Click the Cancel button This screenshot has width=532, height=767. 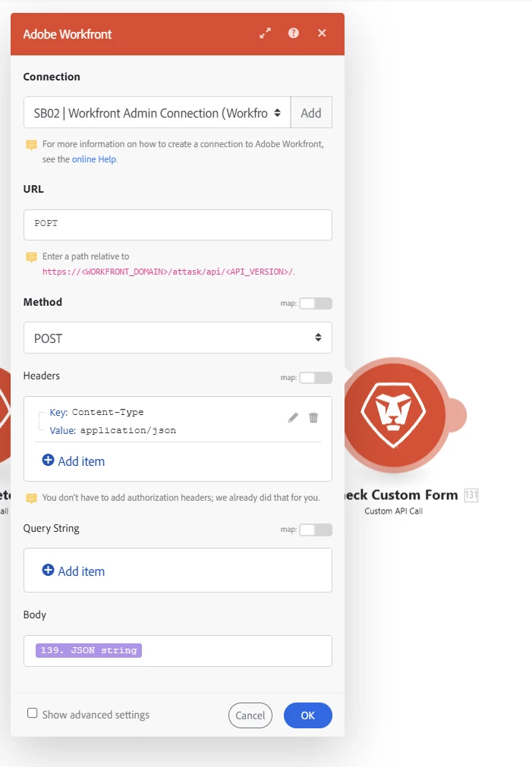tap(250, 715)
